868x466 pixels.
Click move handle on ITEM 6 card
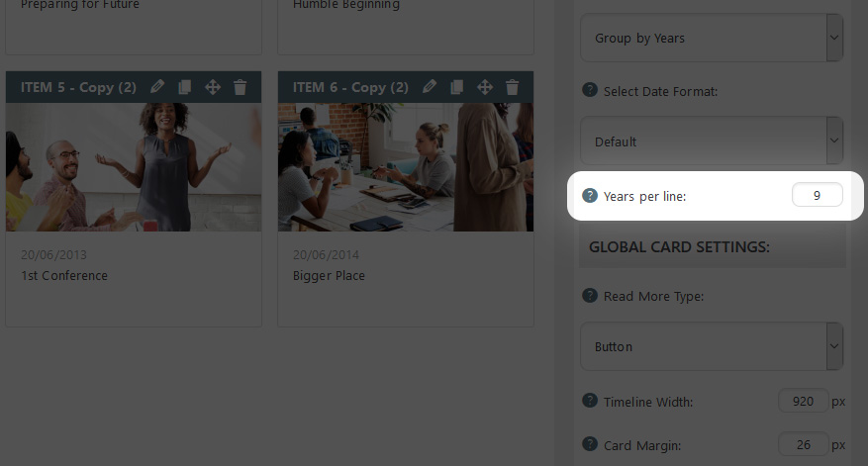(484, 87)
